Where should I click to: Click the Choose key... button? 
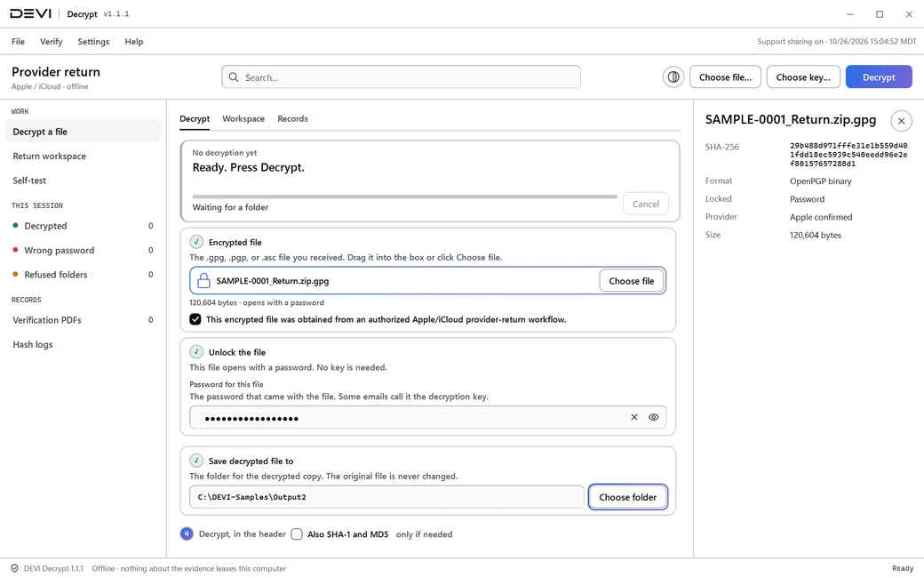click(x=803, y=77)
